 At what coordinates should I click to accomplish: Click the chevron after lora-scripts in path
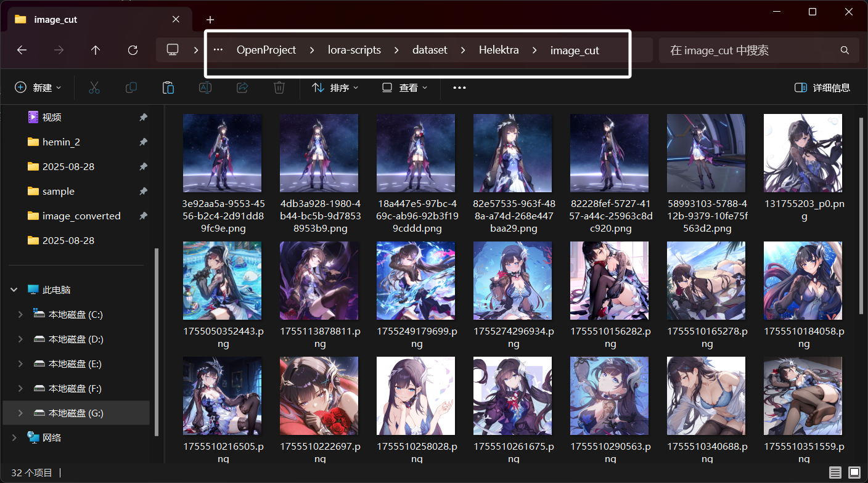pos(396,50)
